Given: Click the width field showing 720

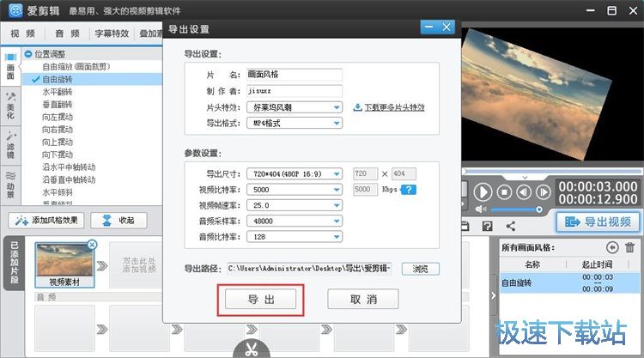Looking at the screenshot, I should click(365, 173).
